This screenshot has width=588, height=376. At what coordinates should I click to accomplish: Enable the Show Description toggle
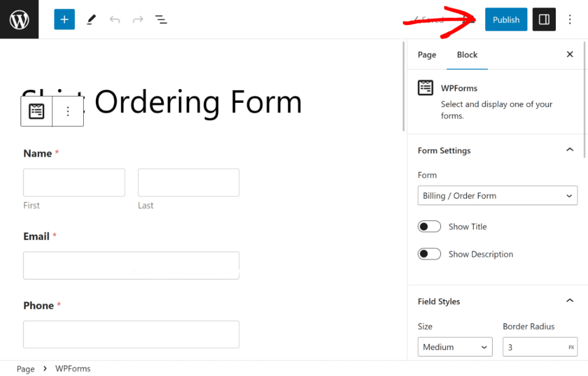429,254
